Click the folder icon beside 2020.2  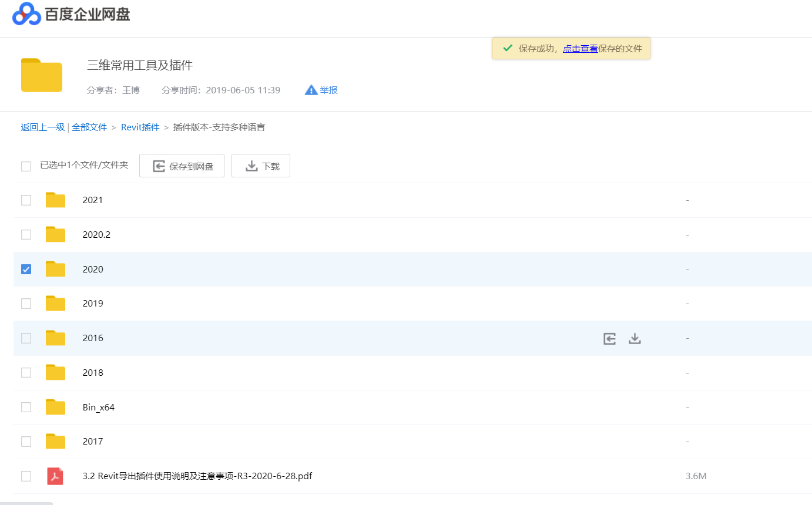coord(55,234)
